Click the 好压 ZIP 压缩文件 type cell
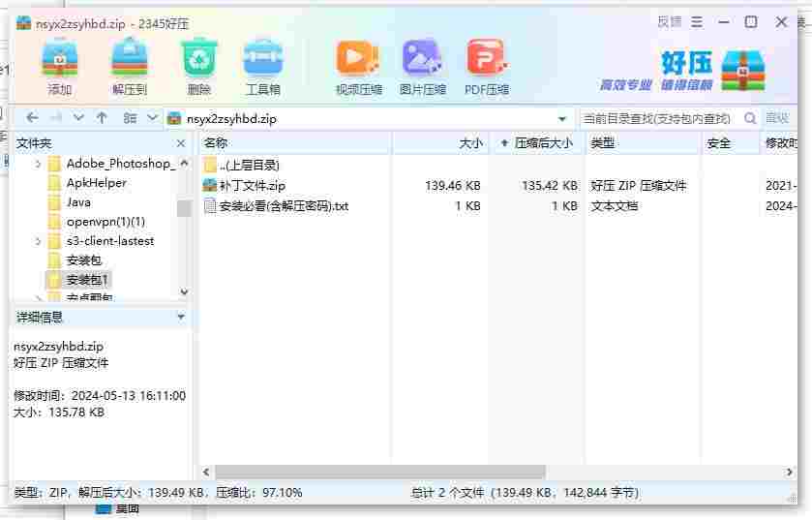 pyautogui.click(x=638, y=185)
